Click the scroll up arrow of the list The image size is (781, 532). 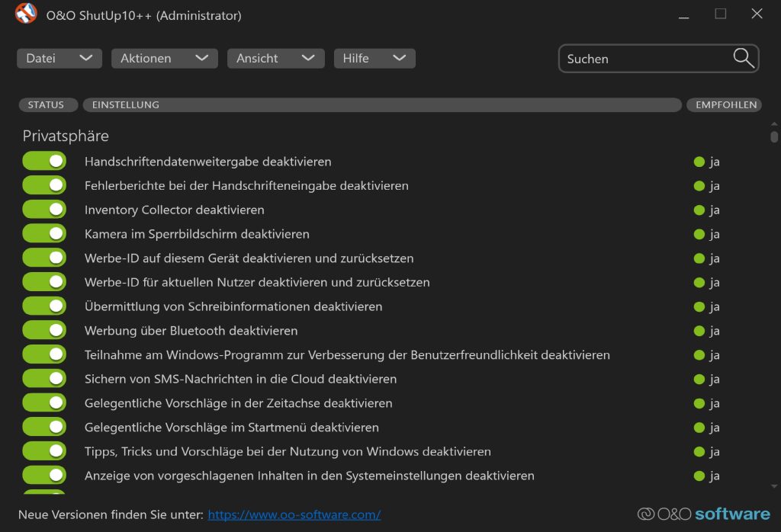pos(773,123)
